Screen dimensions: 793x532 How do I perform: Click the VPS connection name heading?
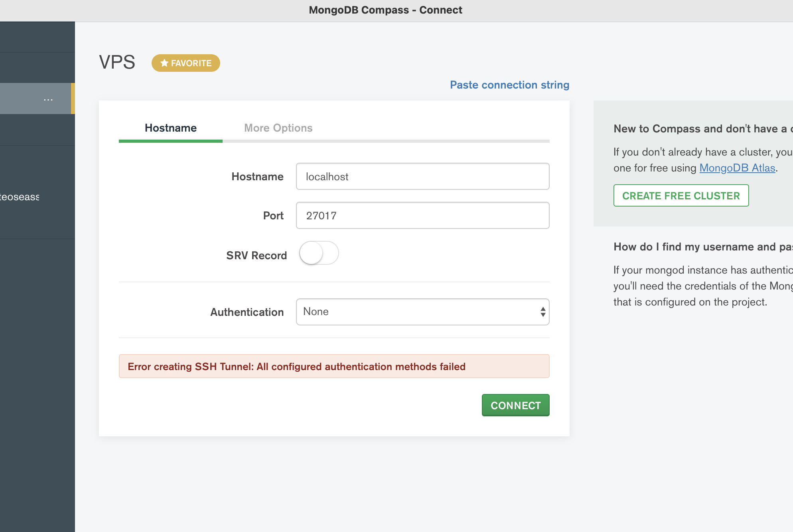tap(117, 63)
